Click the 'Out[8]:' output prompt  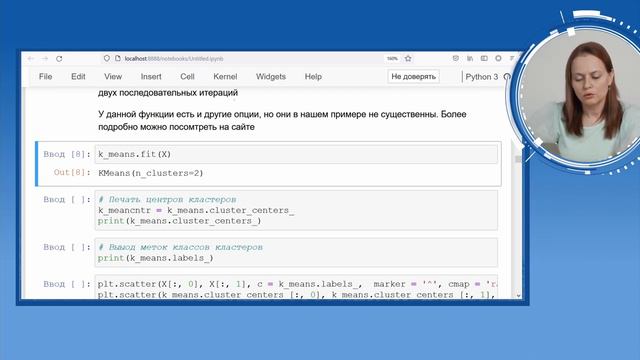point(72,173)
